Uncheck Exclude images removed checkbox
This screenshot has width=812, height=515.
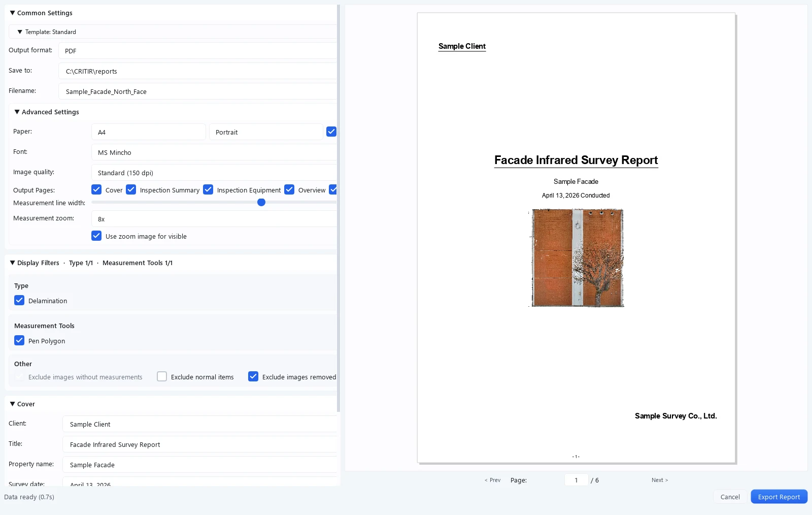point(253,376)
